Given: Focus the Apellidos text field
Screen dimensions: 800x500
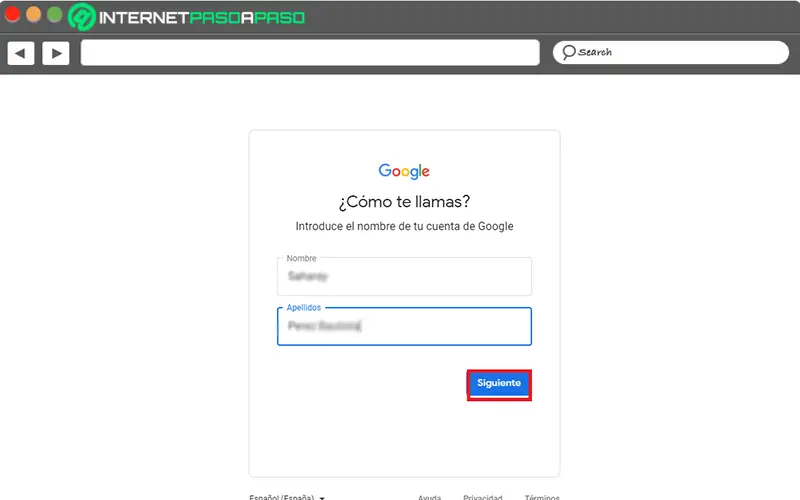Looking at the screenshot, I should pos(404,326).
